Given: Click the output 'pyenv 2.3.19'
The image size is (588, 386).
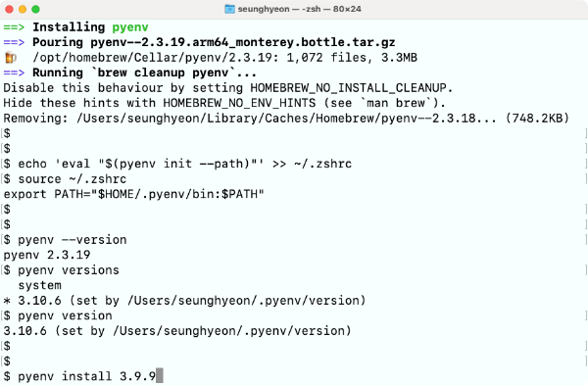Looking at the screenshot, I should click(x=47, y=255).
